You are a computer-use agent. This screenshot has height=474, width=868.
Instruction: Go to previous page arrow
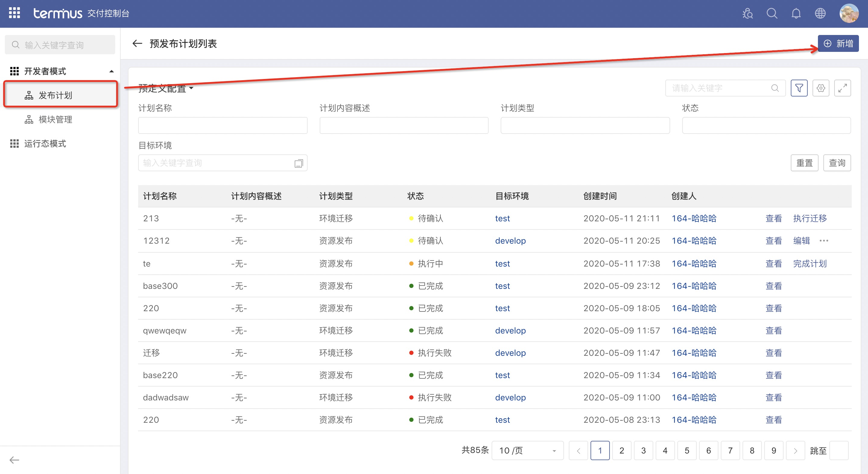[x=578, y=450]
